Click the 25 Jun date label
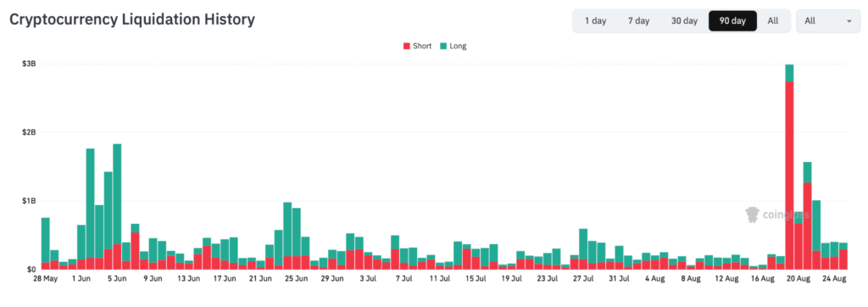This screenshot has height=307, width=868. coord(295,279)
